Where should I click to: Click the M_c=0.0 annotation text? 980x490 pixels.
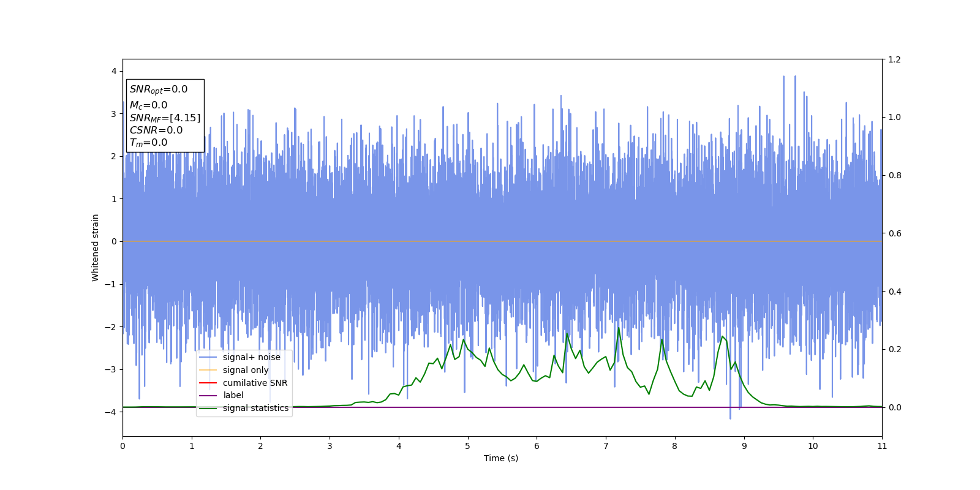point(148,105)
